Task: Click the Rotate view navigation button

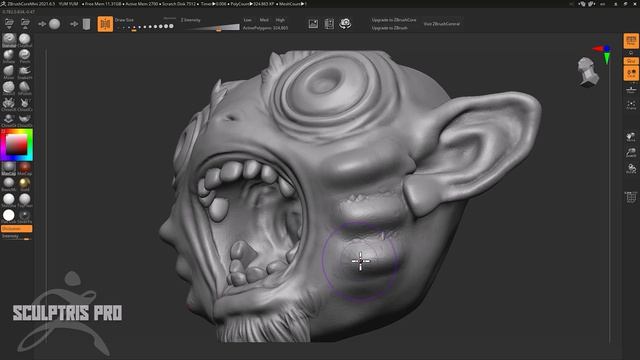Action: click(631, 169)
